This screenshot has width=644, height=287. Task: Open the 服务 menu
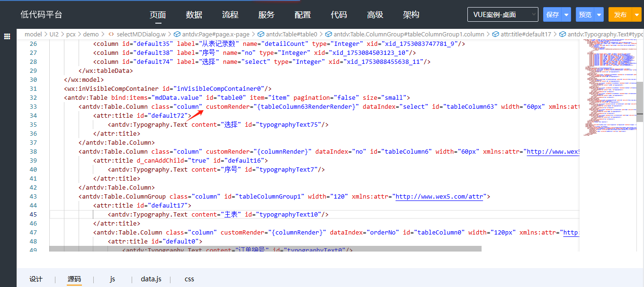pyautogui.click(x=266, y=15)
